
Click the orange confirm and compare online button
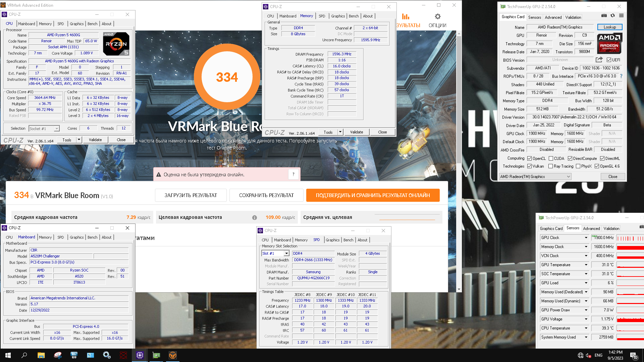[x=373, y=195]
